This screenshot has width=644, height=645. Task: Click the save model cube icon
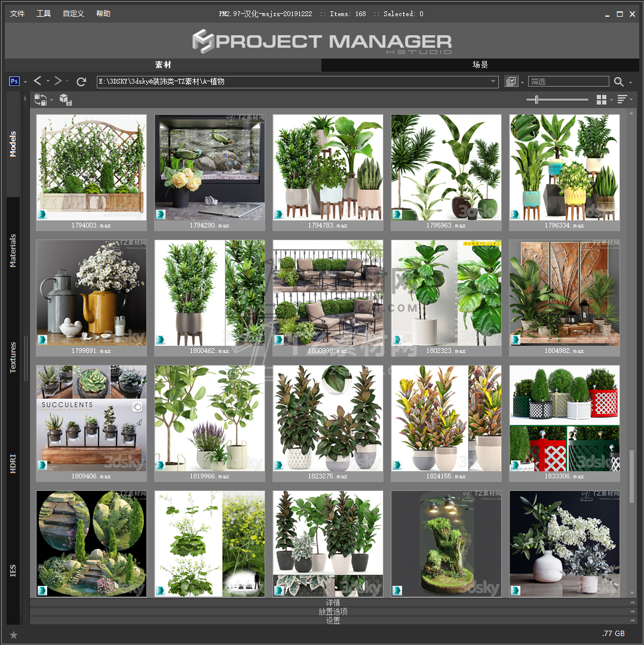pyautogui.click(x=66, y=100)
